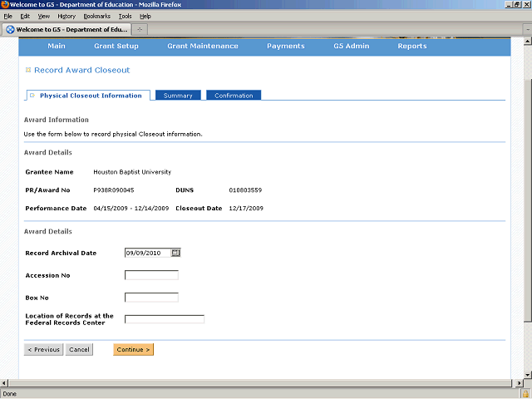532x399 pixels.
Task: Click the Accession No input field
Action: click(x=151, y=275)
